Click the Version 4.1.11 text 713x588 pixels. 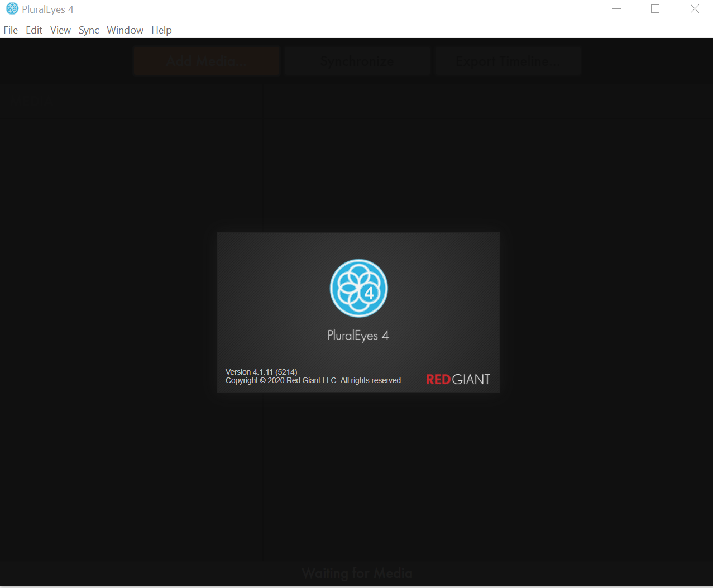261,372
